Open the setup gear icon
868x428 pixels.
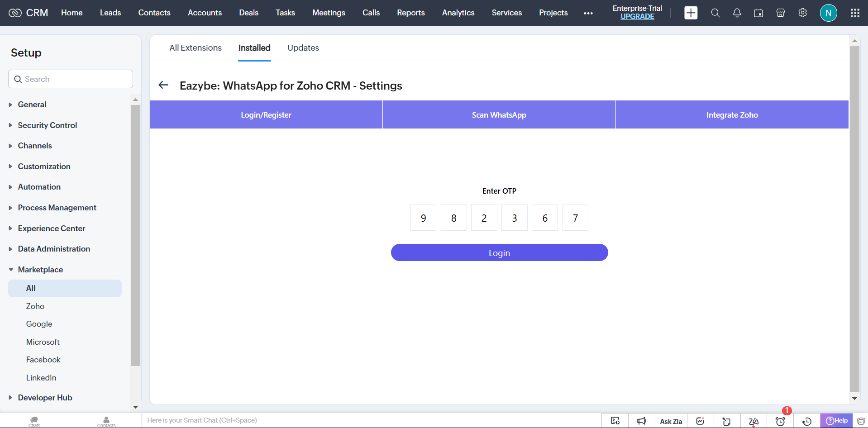[x=802, y=13]
